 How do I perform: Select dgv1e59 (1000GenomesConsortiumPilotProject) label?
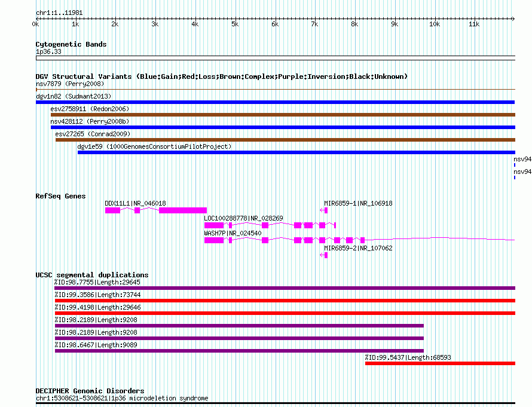pos(154,146)
